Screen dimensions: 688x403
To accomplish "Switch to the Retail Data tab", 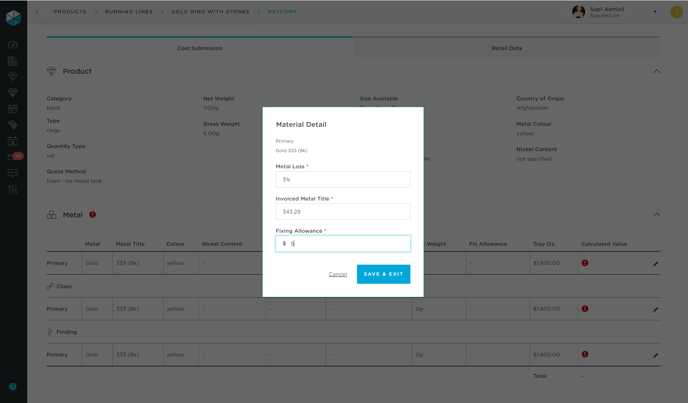I will click(x=507, y=47).
